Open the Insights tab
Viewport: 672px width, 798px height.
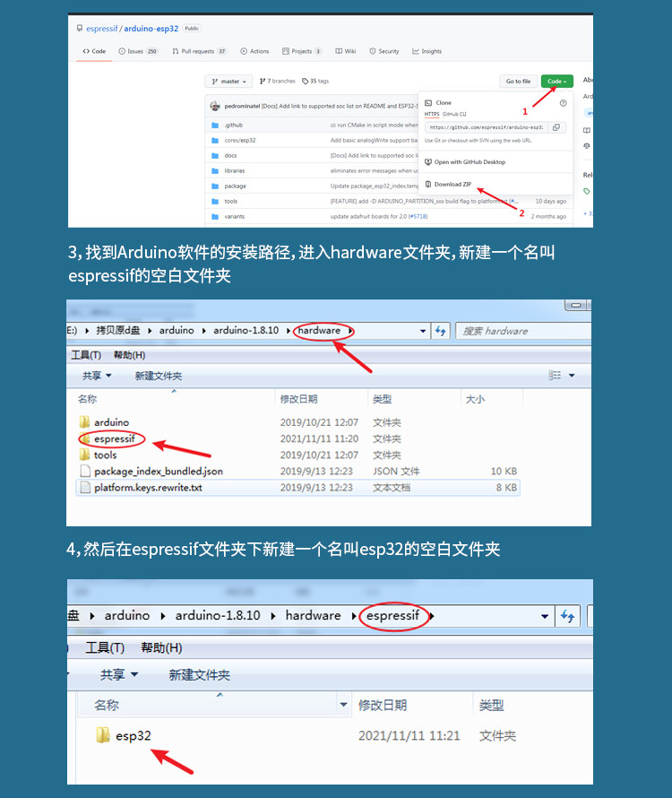coord(426,51)
